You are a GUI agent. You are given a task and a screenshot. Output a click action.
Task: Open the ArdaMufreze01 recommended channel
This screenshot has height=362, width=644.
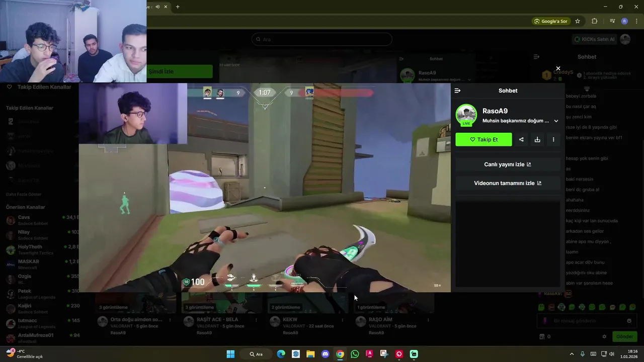tap(42, 337)
